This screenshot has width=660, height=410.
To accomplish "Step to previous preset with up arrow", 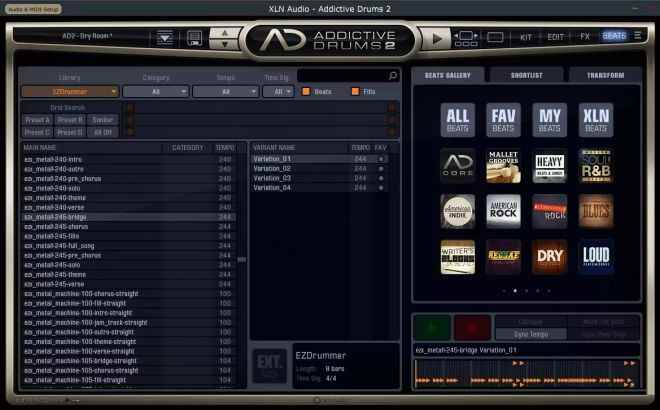I will [225, 32].
